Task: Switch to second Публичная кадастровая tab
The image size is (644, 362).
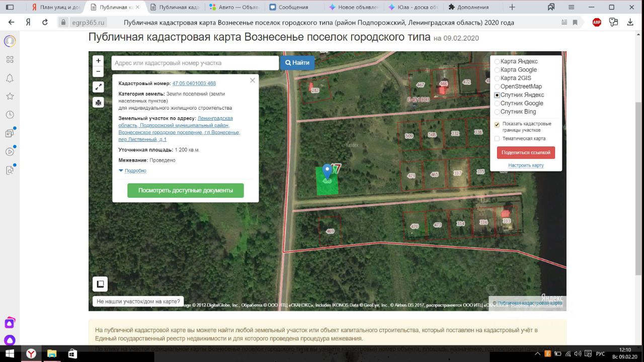Action: click(x=175, y=7)
